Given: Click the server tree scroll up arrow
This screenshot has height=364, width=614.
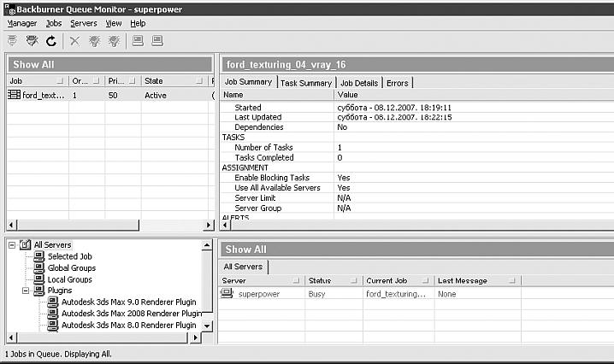Looking at the screenshot, I should pos(207,245).
